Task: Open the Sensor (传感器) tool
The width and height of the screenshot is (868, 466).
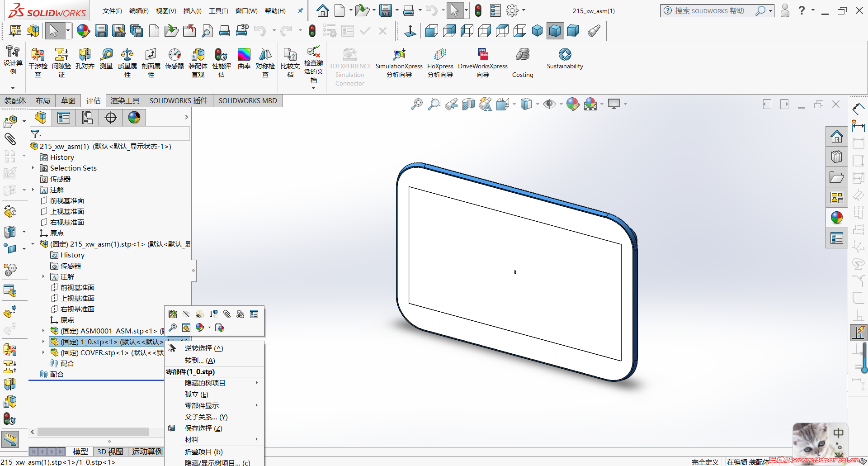Action: tap(175, 58)
